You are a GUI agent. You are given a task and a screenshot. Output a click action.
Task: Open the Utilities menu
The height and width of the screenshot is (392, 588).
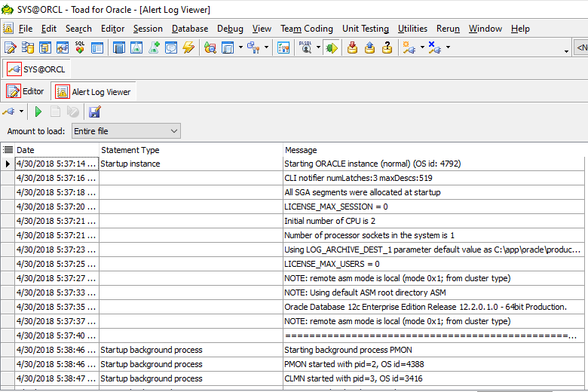coord(412,29)
